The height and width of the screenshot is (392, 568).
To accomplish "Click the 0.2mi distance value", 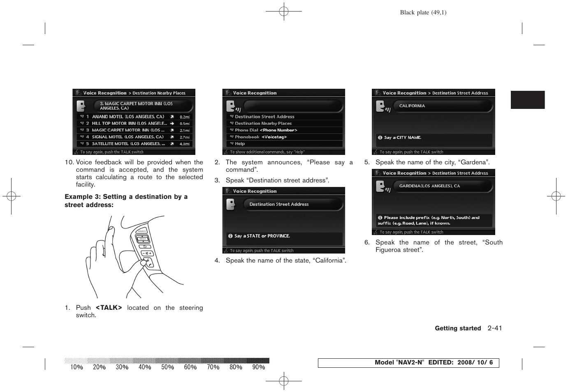I will (x=185, y=117).
